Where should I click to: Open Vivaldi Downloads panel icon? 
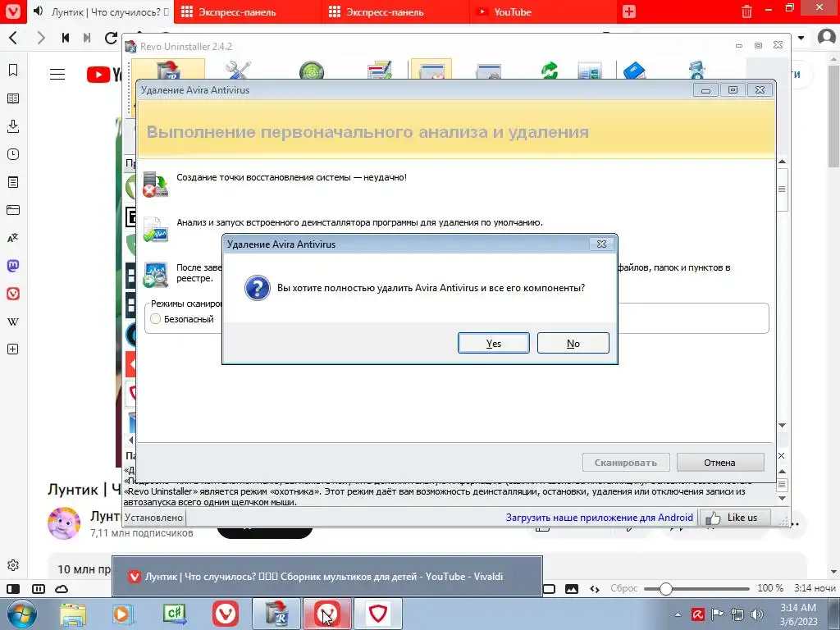pyautogui.click(x=13, y=126)
